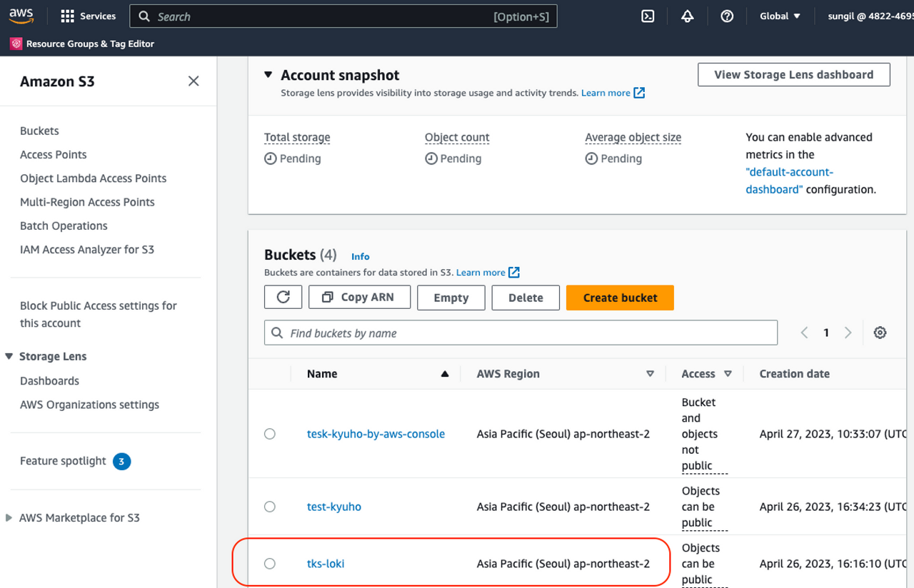Screen dimensions: 914x588
Task: Select the tesk-kyuho-by-aws-console bucket radio
Action: click(270, 434)
